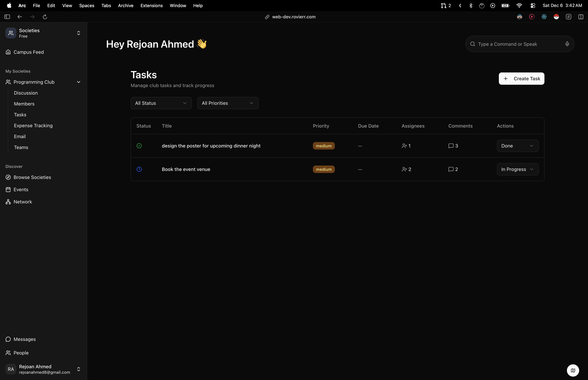The height and width of the screenshot is (380, 588).
Task: Open Expense Tracking in the sidebar
Action: 33,126
